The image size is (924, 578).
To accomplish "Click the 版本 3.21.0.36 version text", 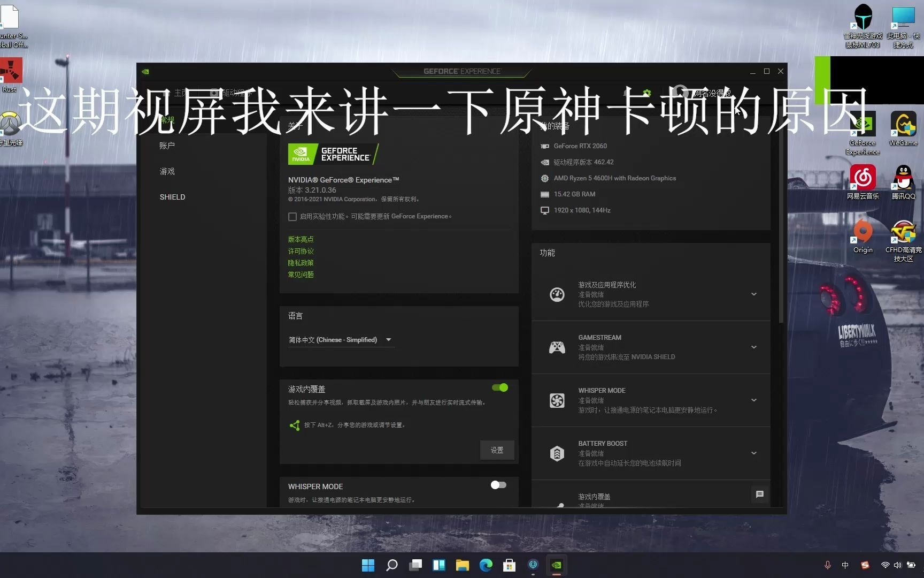I will click(312, 190).
